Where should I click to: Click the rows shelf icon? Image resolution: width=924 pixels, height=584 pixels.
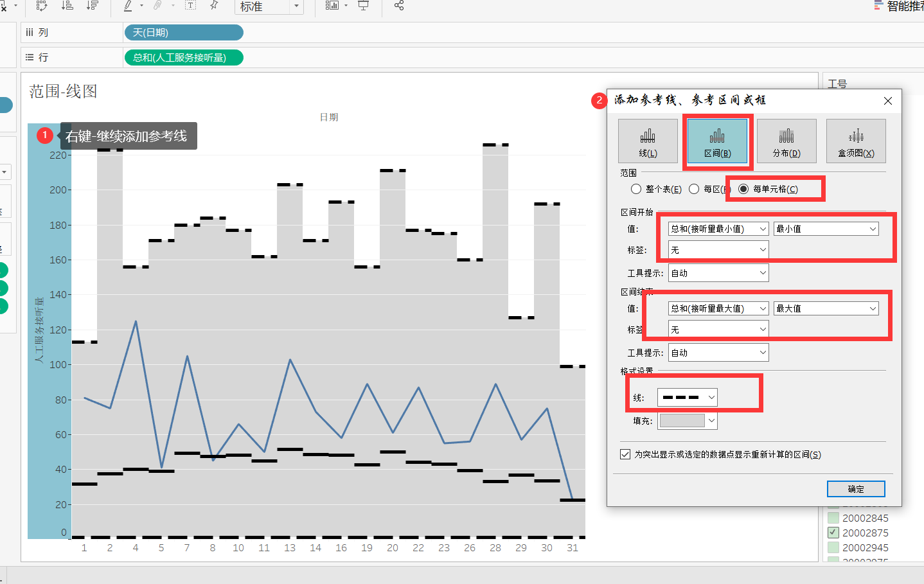point(30,57)
